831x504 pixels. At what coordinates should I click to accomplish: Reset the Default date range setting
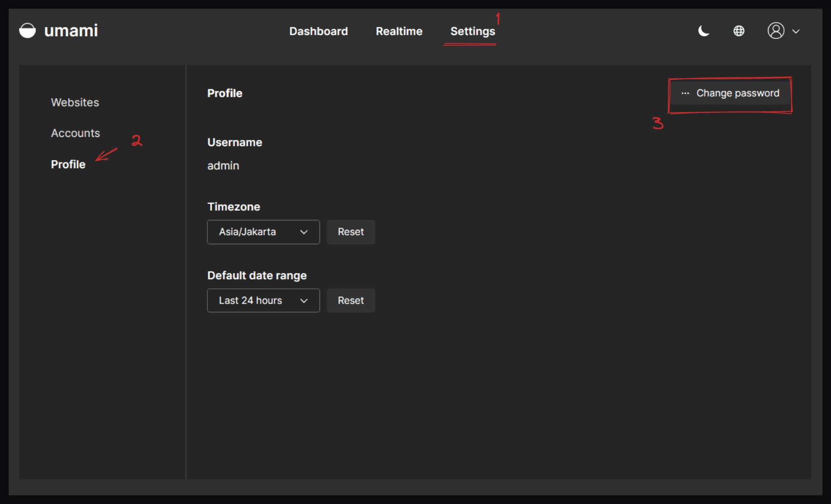pos(350,301)
